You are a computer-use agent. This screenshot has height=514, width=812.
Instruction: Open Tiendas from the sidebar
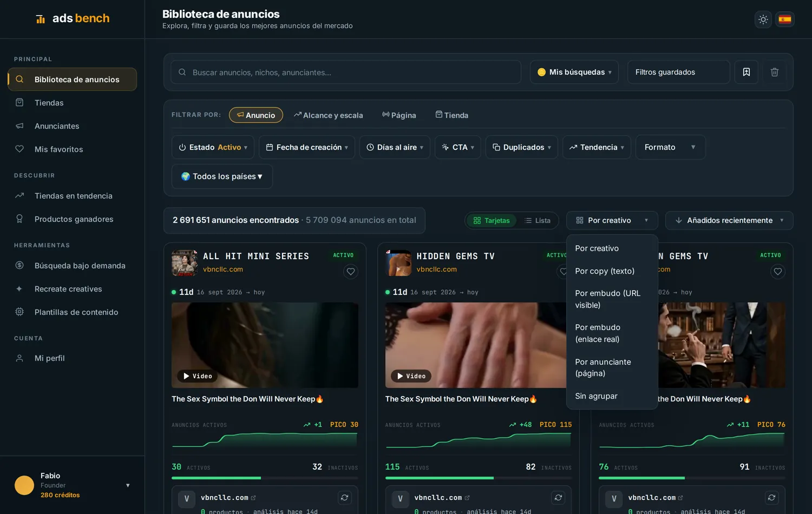(72, 103)
